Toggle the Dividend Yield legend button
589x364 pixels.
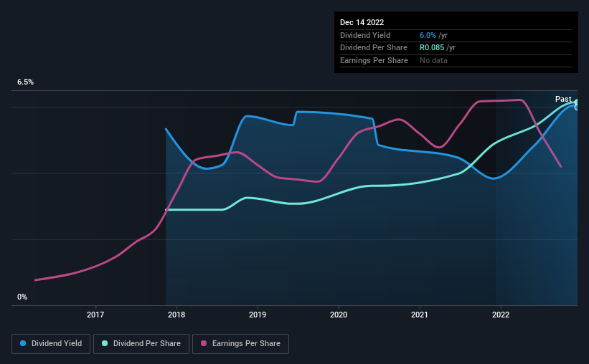tap(51, 344)
